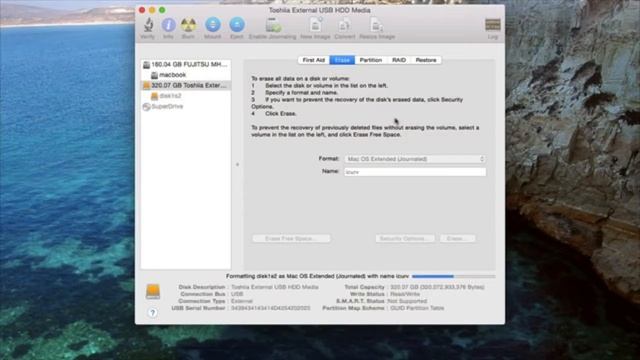Image resolution: width=640 pixels, height=360 pixels.
Task: Click the green zoom window button
Action: click(162, 10)
